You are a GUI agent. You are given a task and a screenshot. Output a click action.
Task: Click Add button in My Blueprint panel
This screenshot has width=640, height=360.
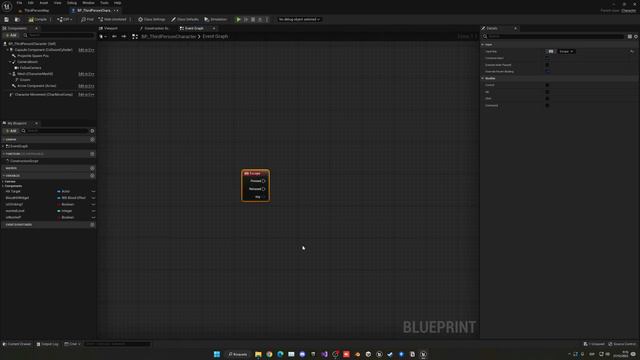pyautogui.click(x=11, y=131)
